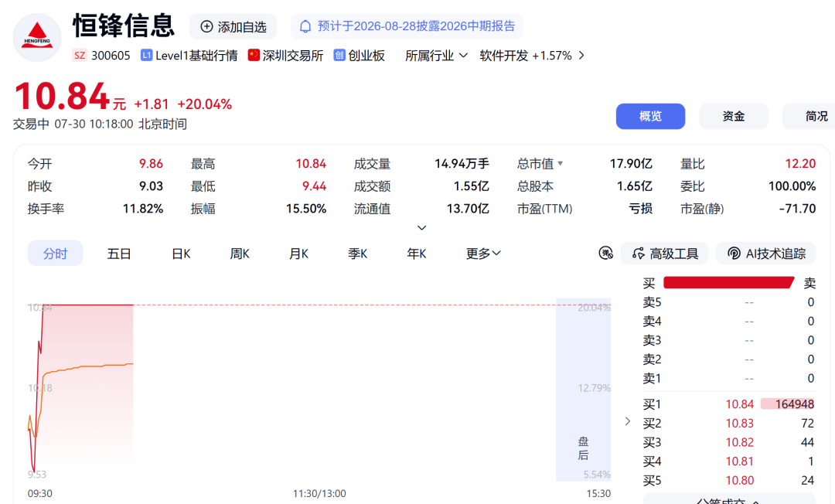Expand the 所属行业 dropdown
The height and width of the screenshot is (504, 835).
[436, 56]
